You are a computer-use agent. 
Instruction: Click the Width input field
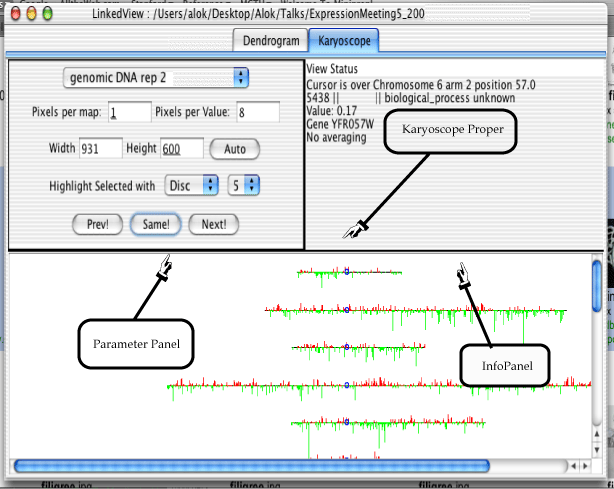(101, 148)
